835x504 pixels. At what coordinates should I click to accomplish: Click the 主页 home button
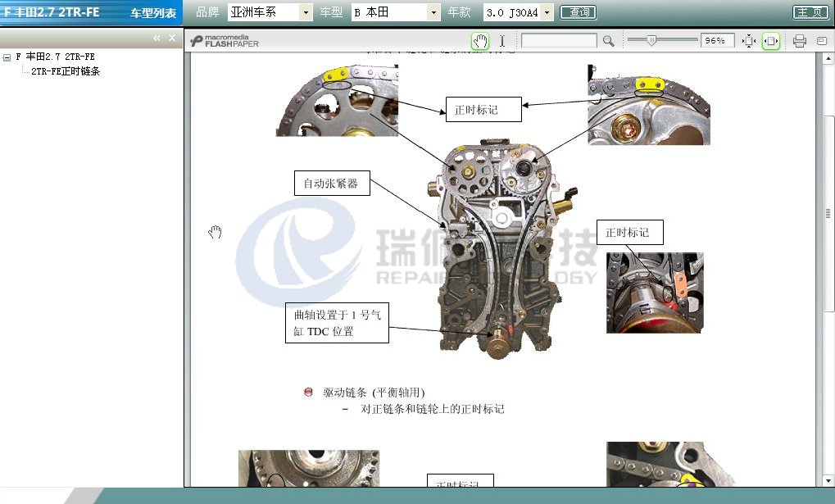(x=810, y=12)
